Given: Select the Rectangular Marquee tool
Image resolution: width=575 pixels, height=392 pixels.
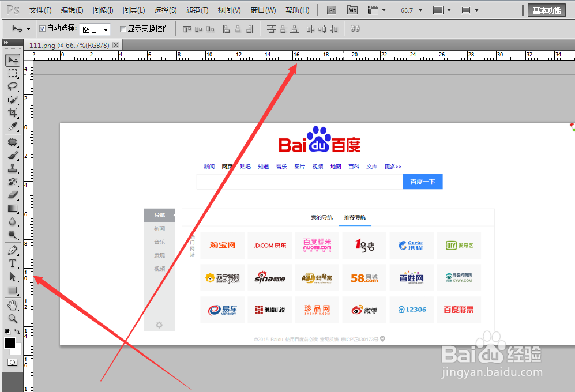Looking at the screenshot, I should (13, 73).
